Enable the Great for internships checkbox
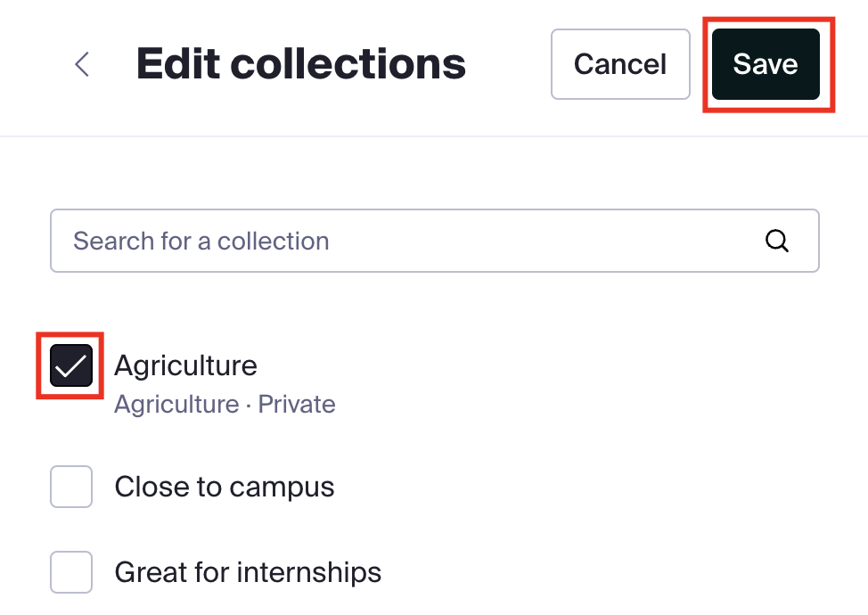This screenshot has width=868, height=615. (71, 572)
